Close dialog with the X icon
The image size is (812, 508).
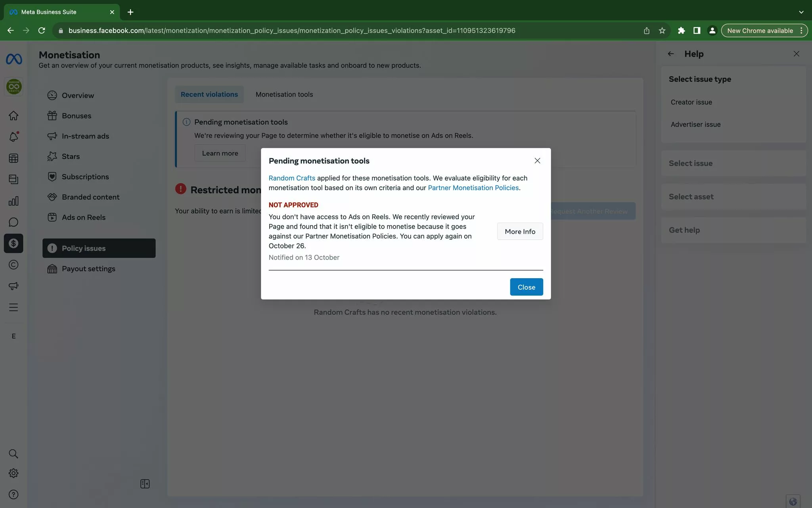point(537,161)
